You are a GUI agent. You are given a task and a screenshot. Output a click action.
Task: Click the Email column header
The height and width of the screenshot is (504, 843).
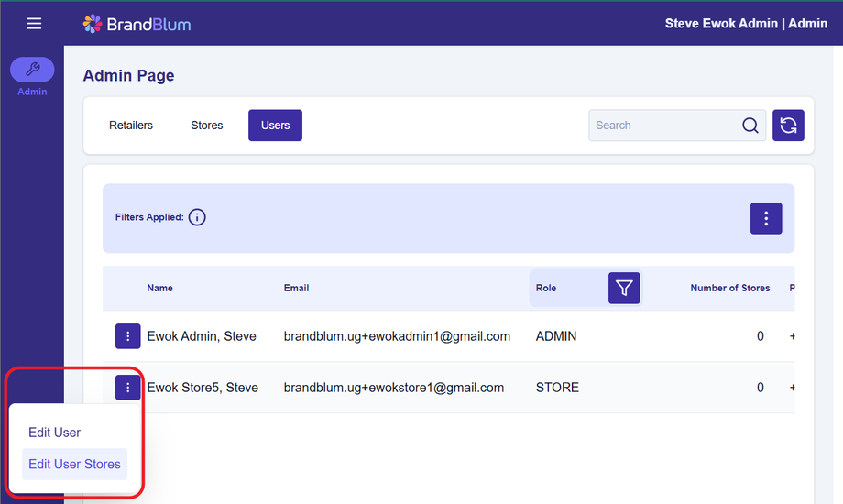coord(296,288)
